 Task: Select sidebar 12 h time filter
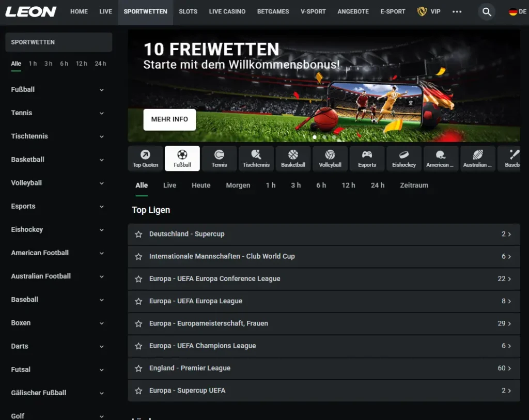(81, 64)
